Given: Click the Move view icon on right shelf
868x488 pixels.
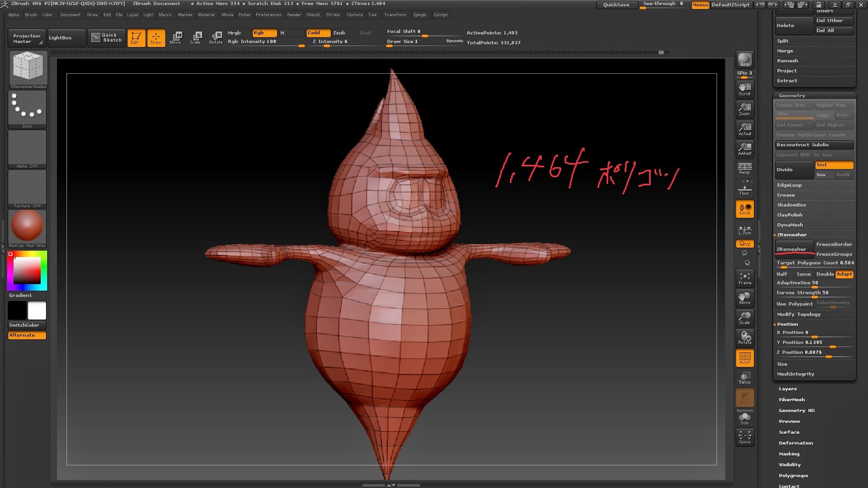Looking at the screenshot, I should pyautogui.click(x=745, y=298).
